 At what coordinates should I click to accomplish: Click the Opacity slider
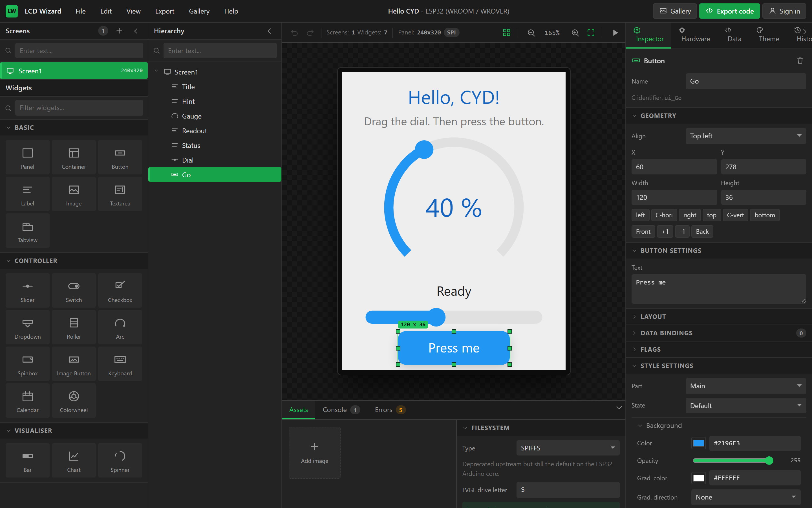point(733,460)
